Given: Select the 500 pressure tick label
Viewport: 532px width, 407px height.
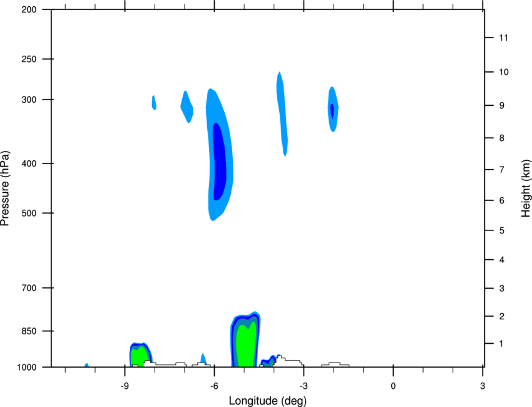Looking at the screenshot, I should point(29,213).
